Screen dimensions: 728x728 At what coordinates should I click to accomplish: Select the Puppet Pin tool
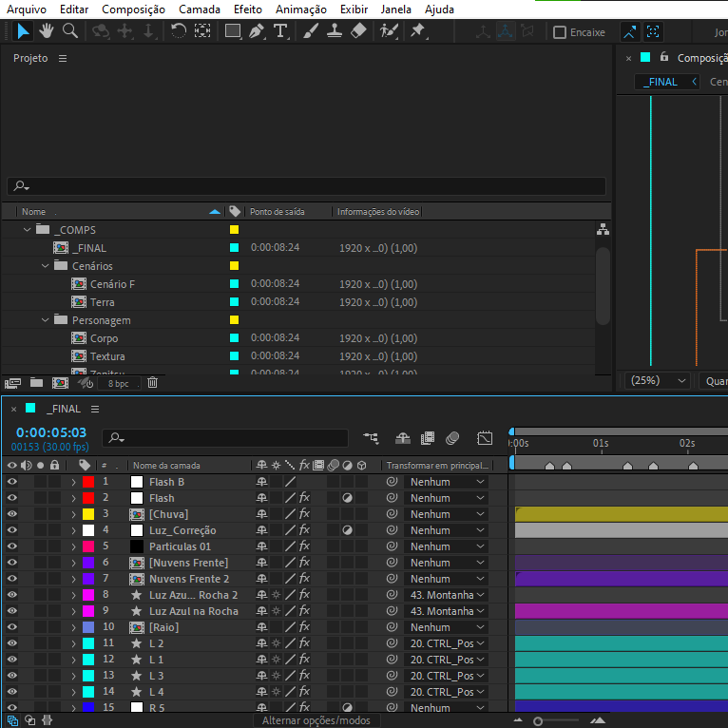click(417, 31)
